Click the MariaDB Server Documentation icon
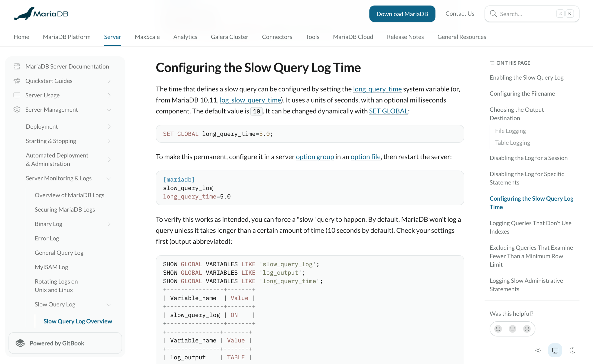 (17, 66)
